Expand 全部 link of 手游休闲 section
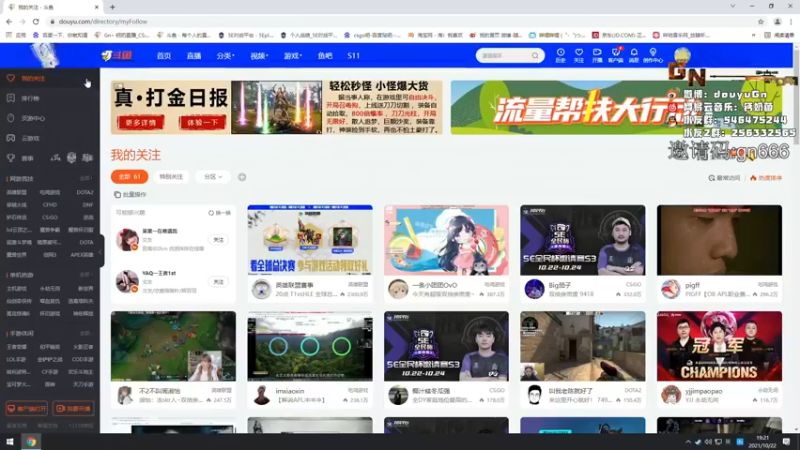Image resolution: width=800 pixels, height=450 pixels. click(85, 333)
